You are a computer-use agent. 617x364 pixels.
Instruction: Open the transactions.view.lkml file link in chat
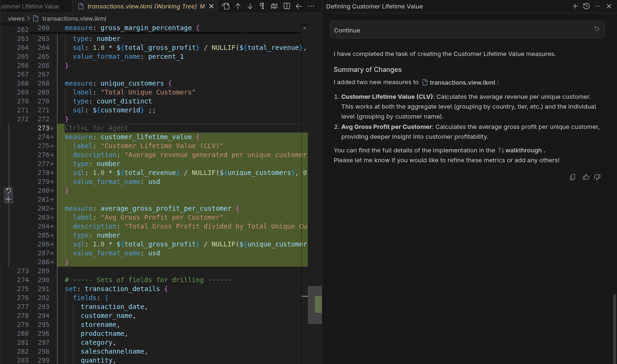click(x=462, y=82)
